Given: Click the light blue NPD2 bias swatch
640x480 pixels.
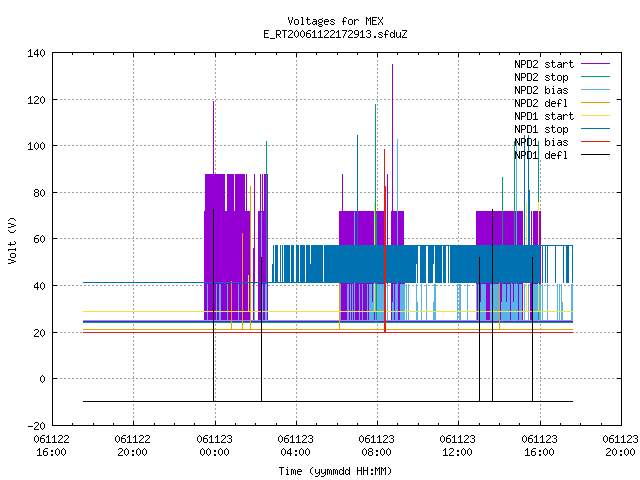Looking at the screenshot, I should point(595,90).
